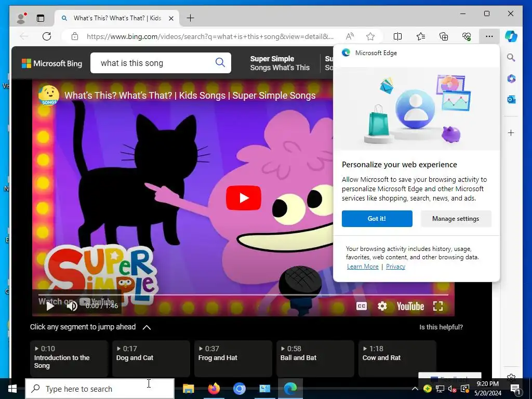
Task: Activate Read aloud icon in address bar
Action: click(x=350, y=36)
